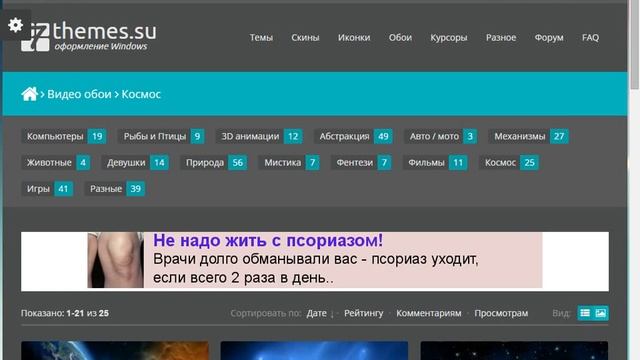Open the Earth and sun wallpaper thumbnail

115,351
